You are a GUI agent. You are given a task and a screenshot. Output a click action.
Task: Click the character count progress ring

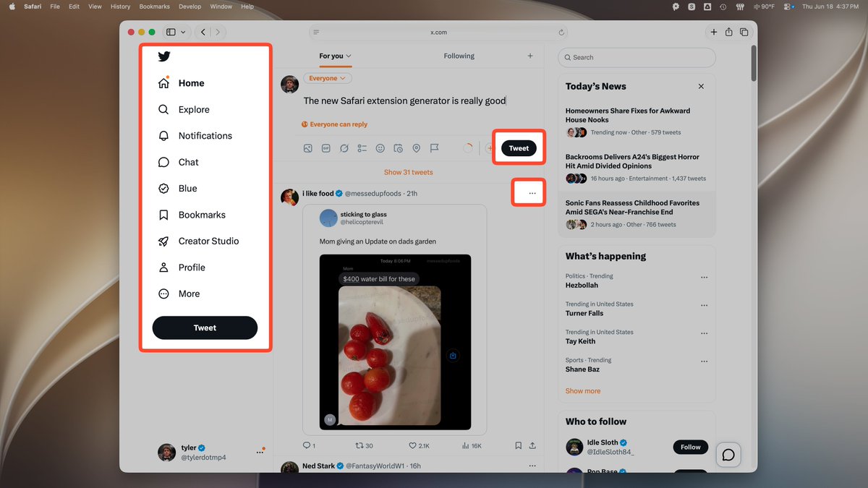tap(468, 148)
